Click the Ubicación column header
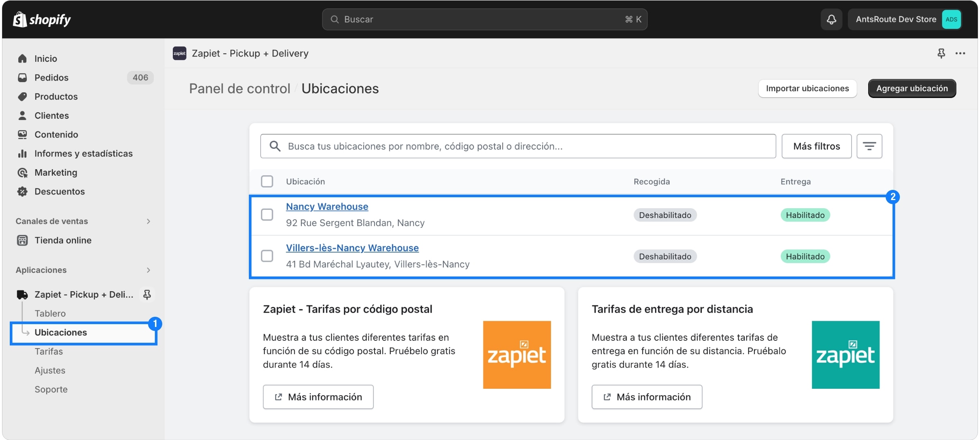980x440 pixels. click(305, 182)
